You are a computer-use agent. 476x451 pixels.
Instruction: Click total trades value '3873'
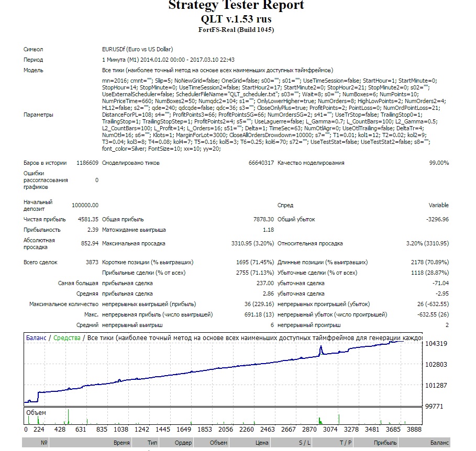[x=92, y=262]
